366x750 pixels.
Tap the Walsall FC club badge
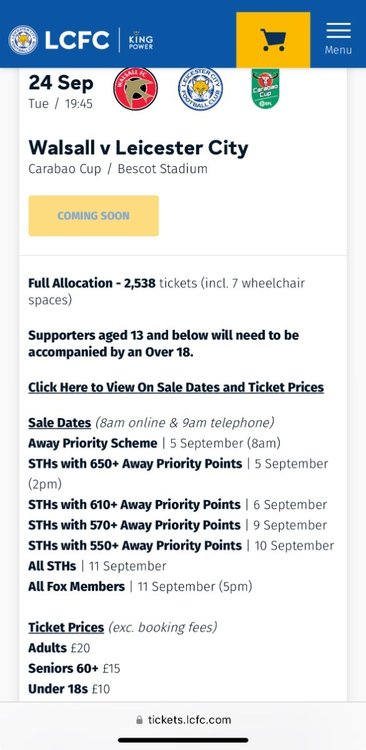(135, 88)
